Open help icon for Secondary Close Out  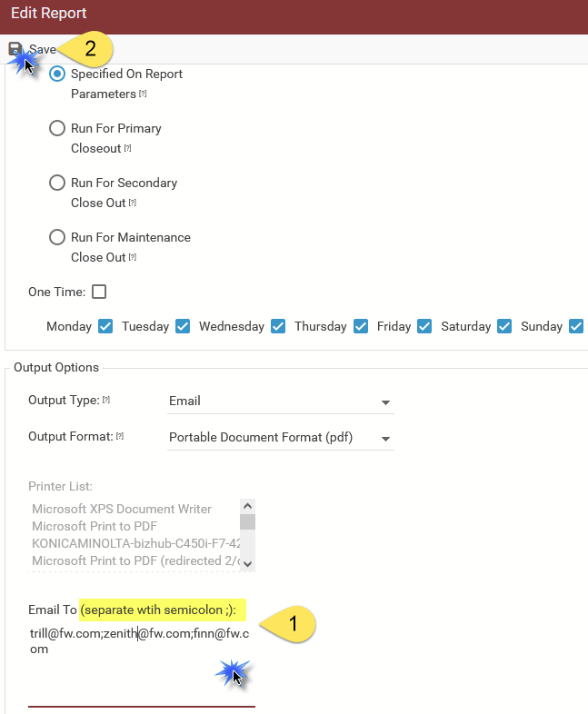[x=133, y=203]
